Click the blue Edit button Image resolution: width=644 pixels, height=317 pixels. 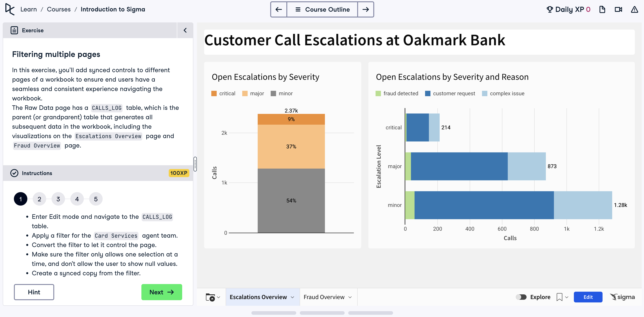[588, 297]
